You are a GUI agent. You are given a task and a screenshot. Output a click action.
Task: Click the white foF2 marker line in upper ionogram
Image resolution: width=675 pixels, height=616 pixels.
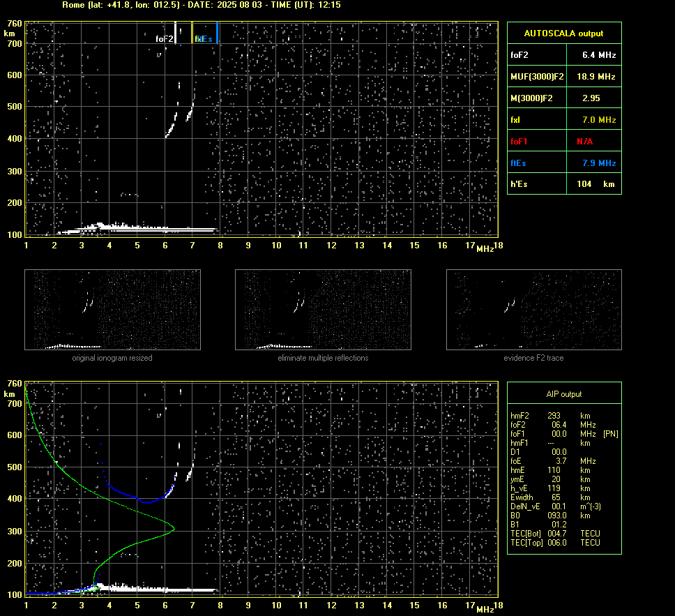(x=175, y=32)
